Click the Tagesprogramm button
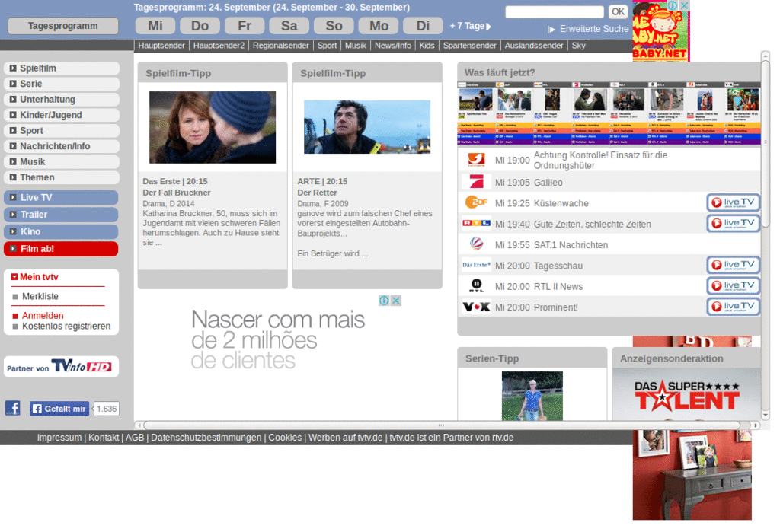This screenshot has width=780, height=532. coord(63,26)
